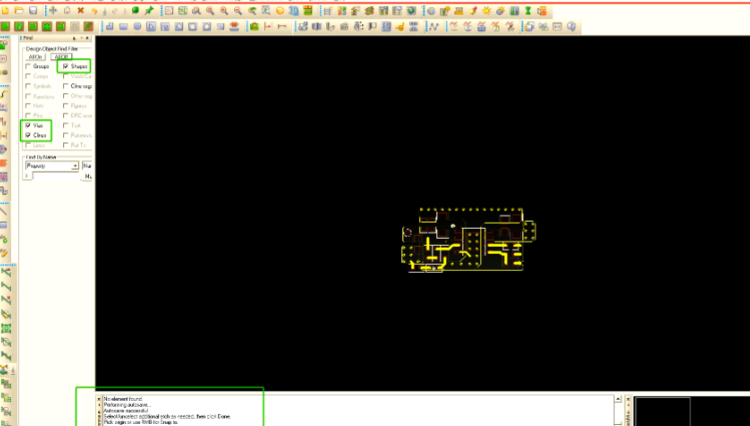Click the New file icon
This screenshot has width=750, height=426.
pos(5,9)
